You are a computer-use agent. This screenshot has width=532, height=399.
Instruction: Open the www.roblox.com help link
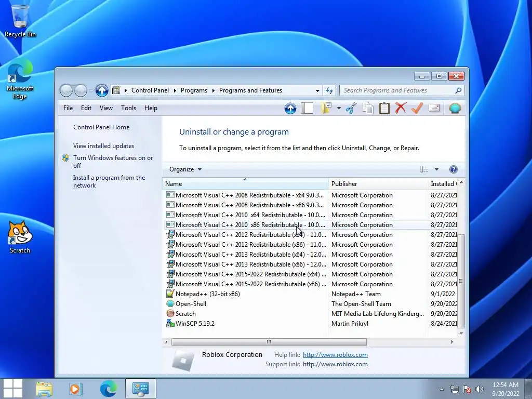(x=335, y=354)
